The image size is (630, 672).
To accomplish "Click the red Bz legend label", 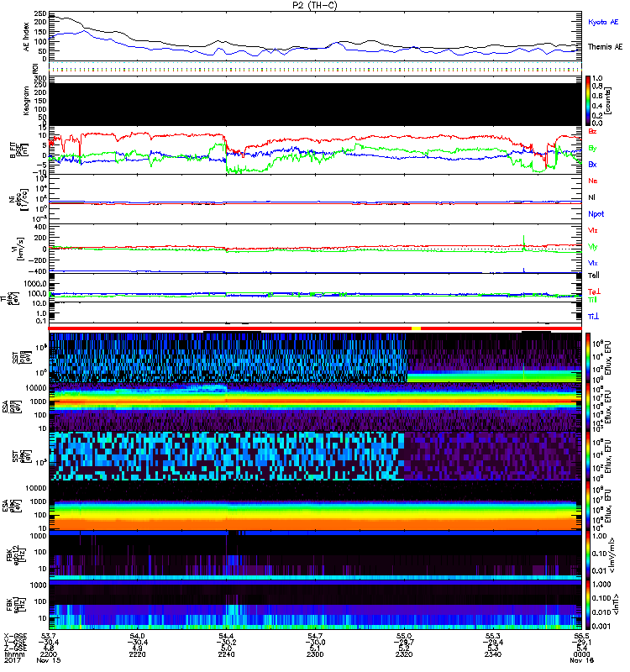I will (x=591, y=132).
